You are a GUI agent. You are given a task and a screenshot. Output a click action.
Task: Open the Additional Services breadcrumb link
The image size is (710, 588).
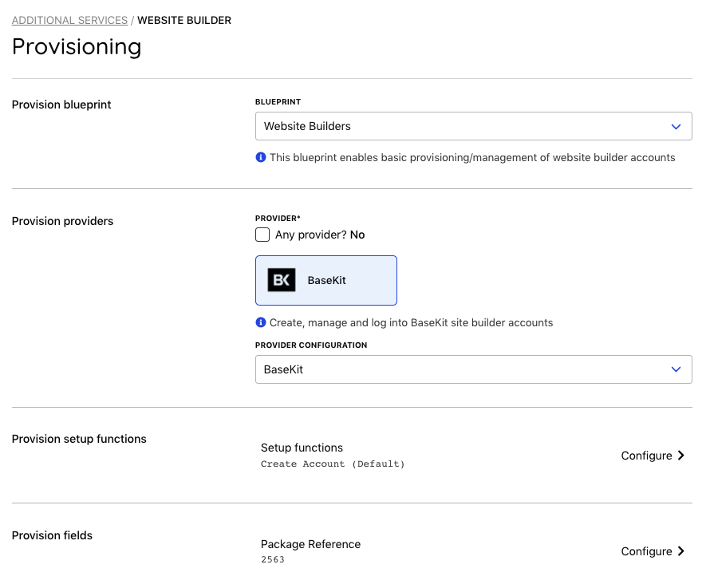click(x=69, y=21)
